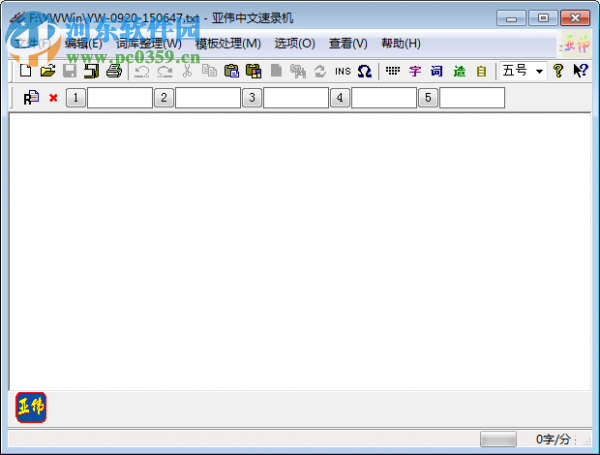Click the save-as icon beside the printer
Image resolution: width=600 pixels, height=455 pixels.
[x=91, y=71]
